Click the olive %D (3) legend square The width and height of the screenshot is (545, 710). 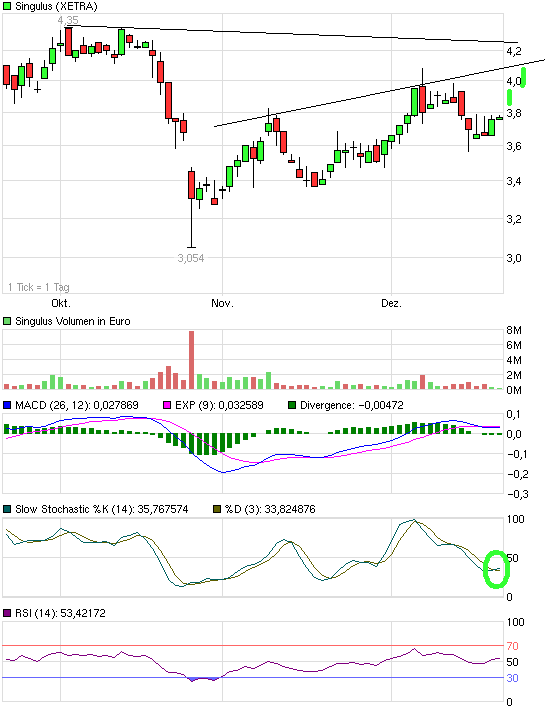point(217,509)
